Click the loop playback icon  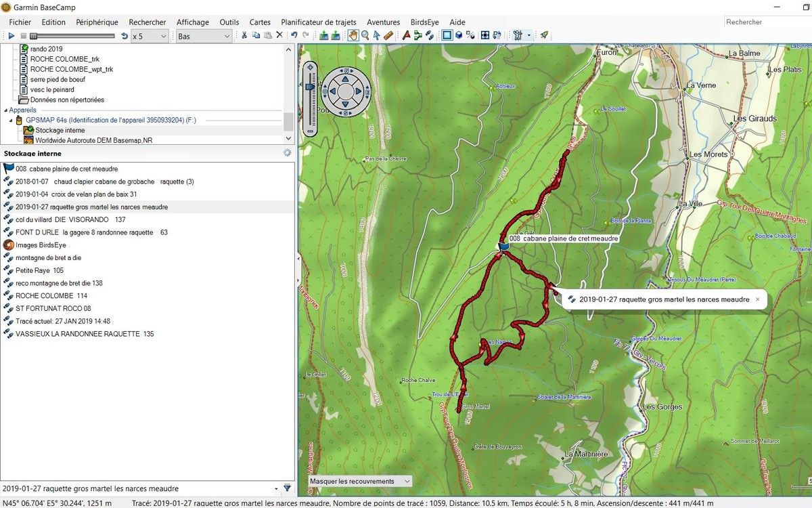point(124,35)
